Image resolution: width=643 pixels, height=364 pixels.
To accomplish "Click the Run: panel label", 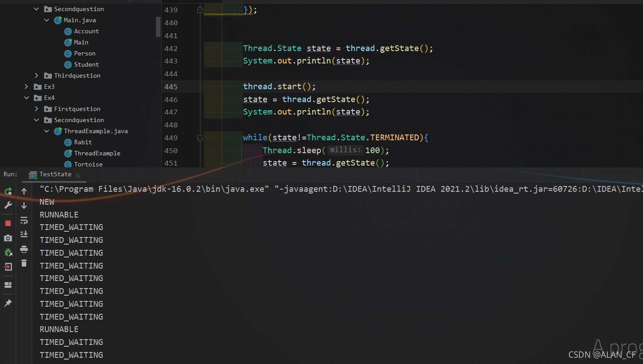I will (x=11, y=174).
